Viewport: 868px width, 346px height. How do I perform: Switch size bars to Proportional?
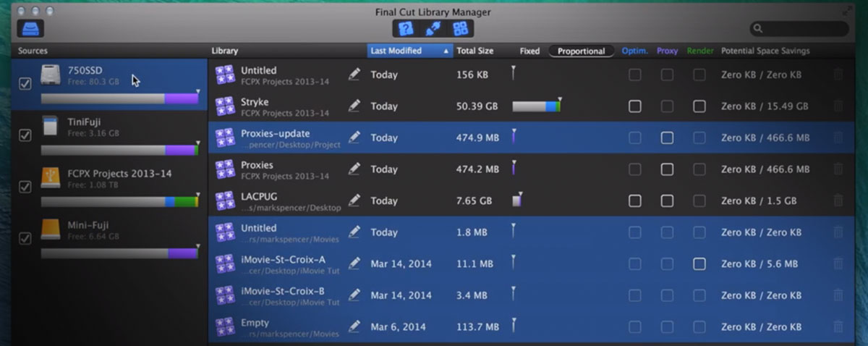582,51
